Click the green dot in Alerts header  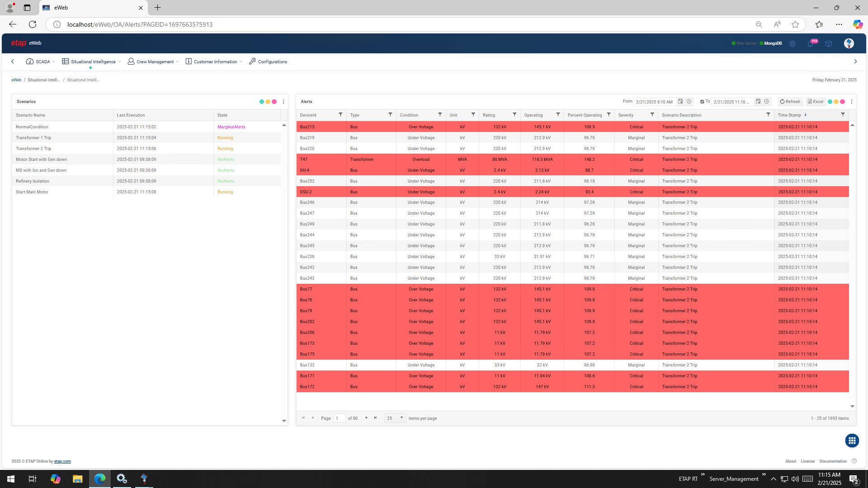[830, 102]
